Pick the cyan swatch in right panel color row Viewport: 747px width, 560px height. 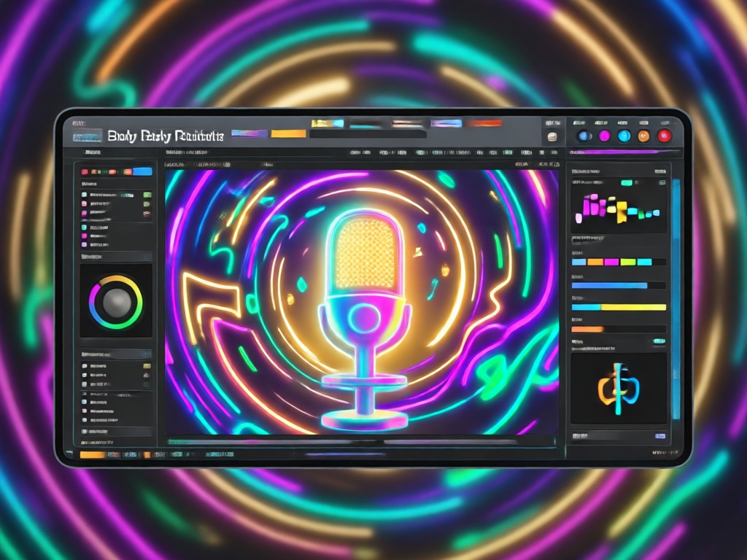(x=645, y=262)
